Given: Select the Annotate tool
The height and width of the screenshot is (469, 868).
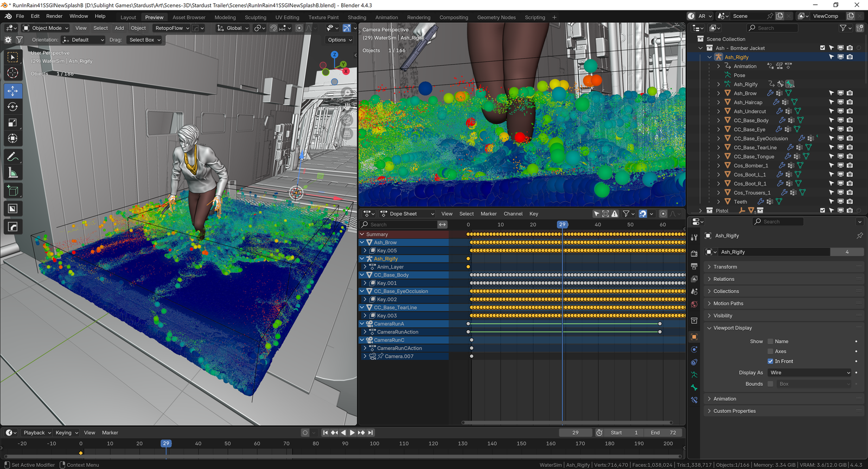Looking at the screenshot, I should (12, 157).
